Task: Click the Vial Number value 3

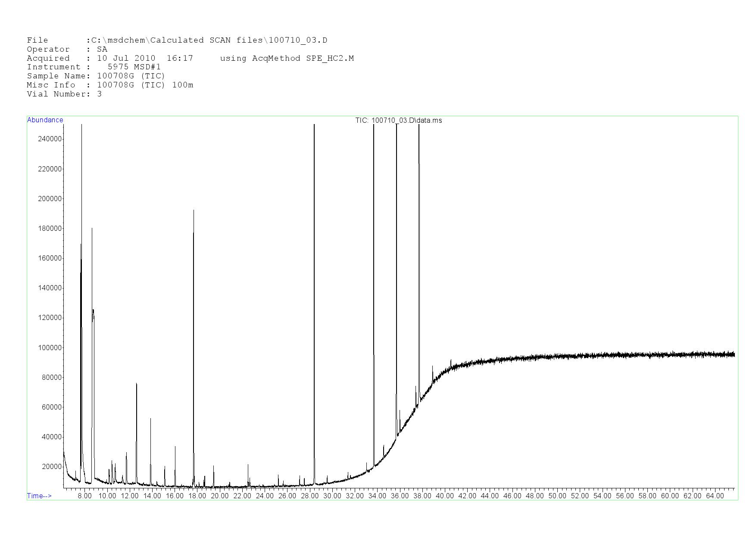Action: [100, 94]
